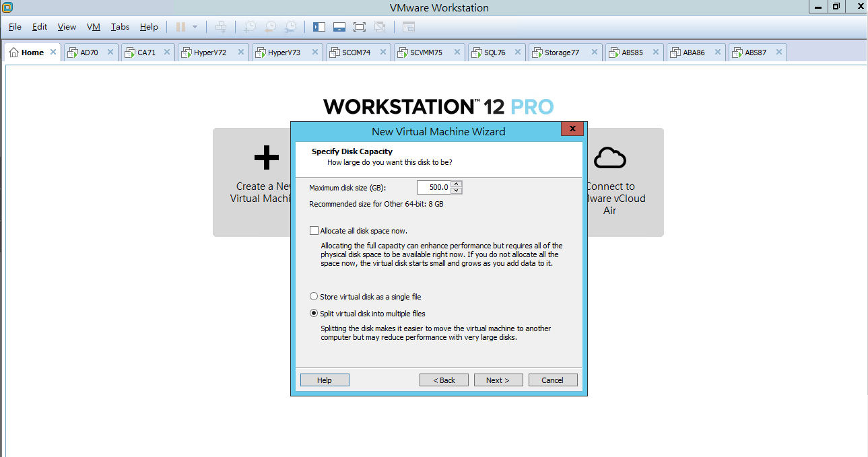Close the ABS87 tab

[779, 52]
